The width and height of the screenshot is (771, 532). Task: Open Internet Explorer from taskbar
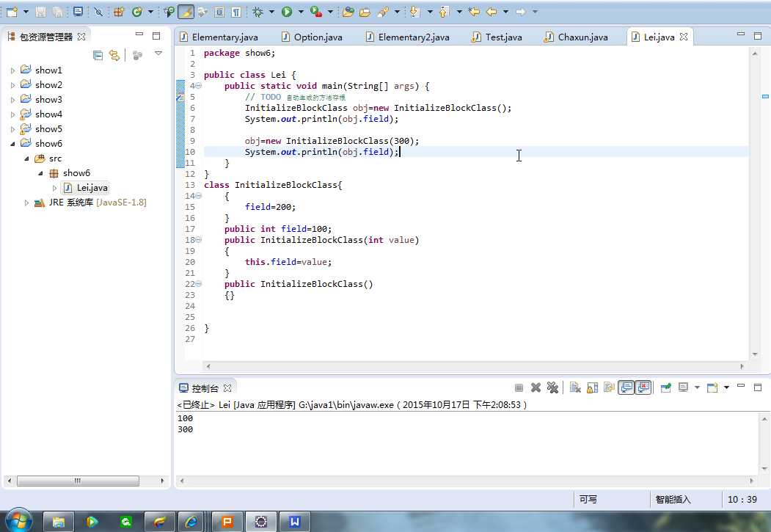191,522
